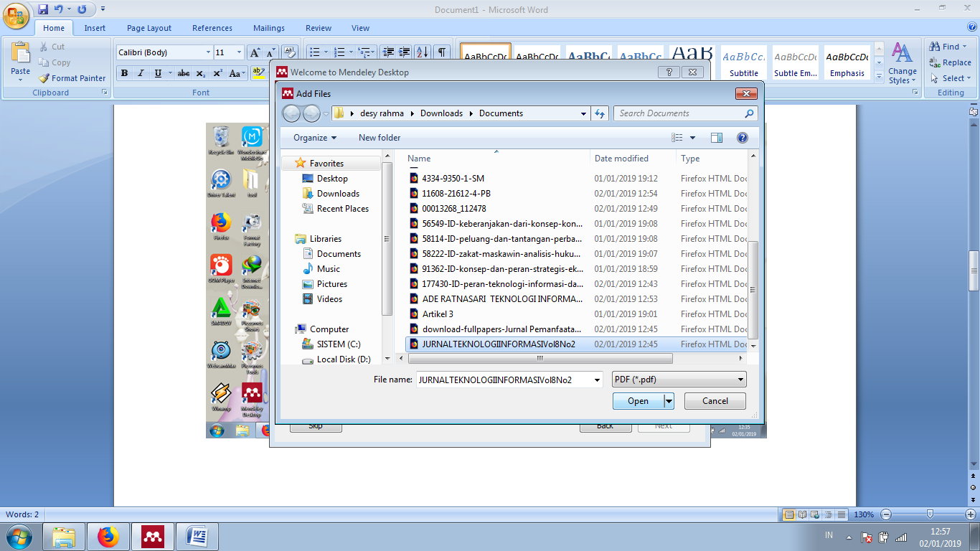Open the PDF file type dropdown
Viewport: 980px width, 551px height.
click(679, 380)
